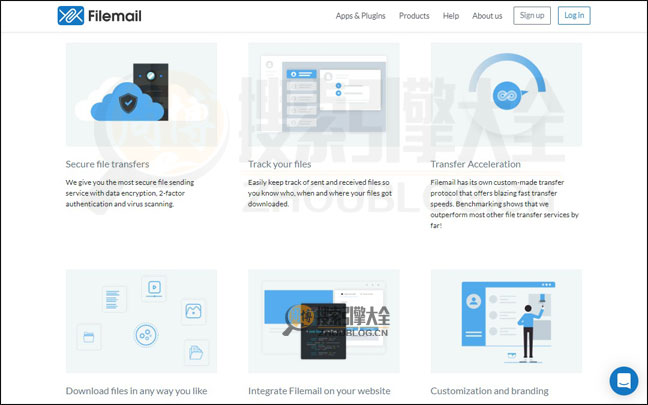Select the Track your files heading

[x=280, y=164]
